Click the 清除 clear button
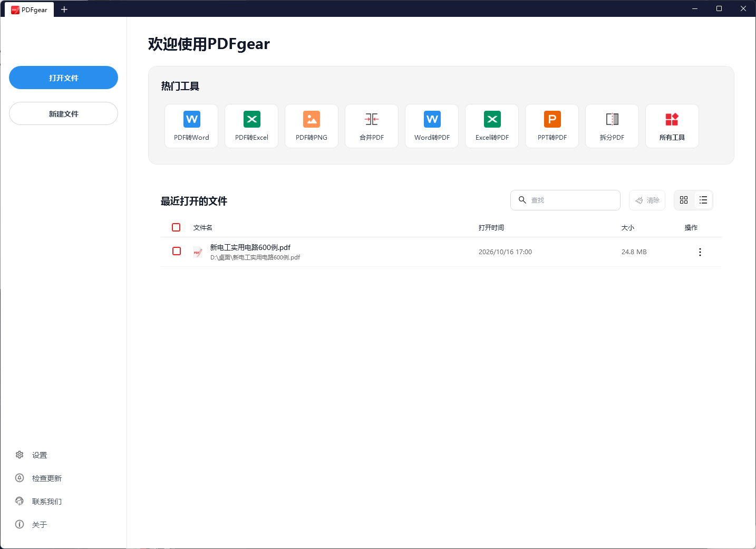756x549 pixels. [x=647, y=200]
